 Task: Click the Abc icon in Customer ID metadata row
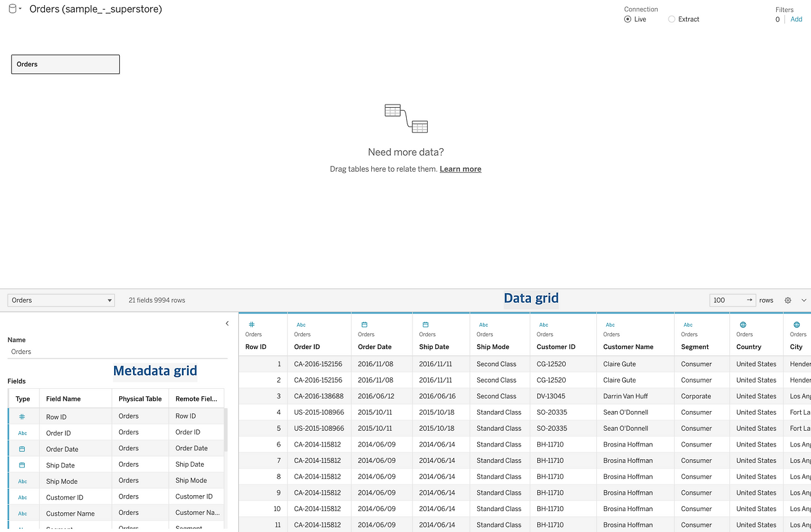click(x=23, y=498)
